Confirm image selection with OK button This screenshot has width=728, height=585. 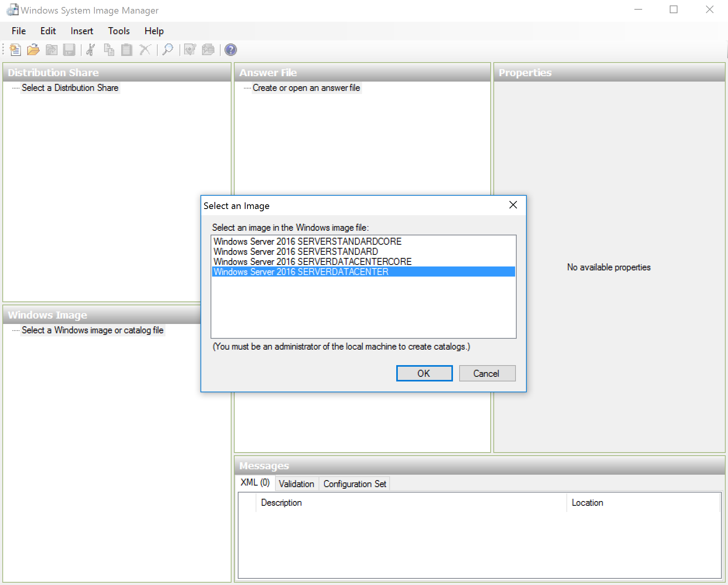[424, 373]
